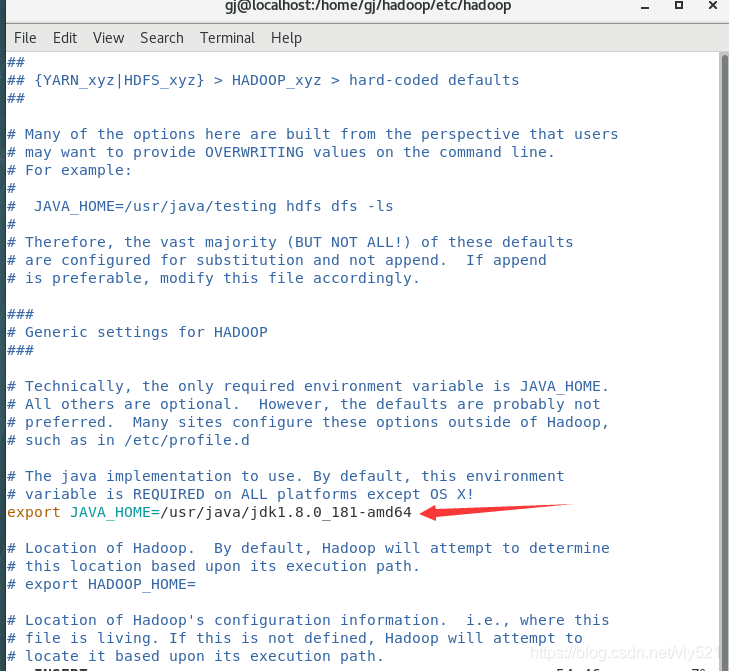Minimize the terminal window
The image size is (729, 671).
tap(645, 7)
